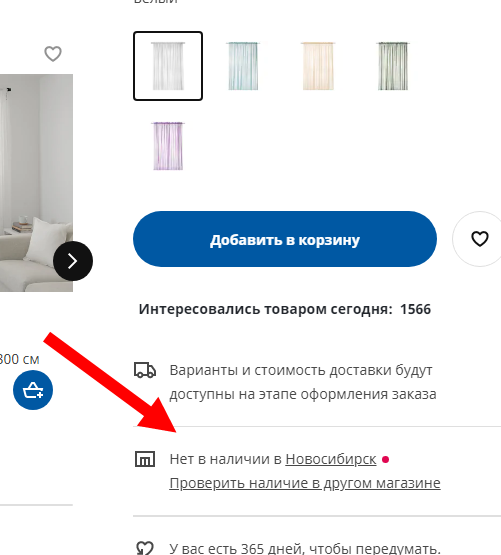Add to favorites with round heart button
Screen dimensions: 501x555
click(x=478, y=239)
